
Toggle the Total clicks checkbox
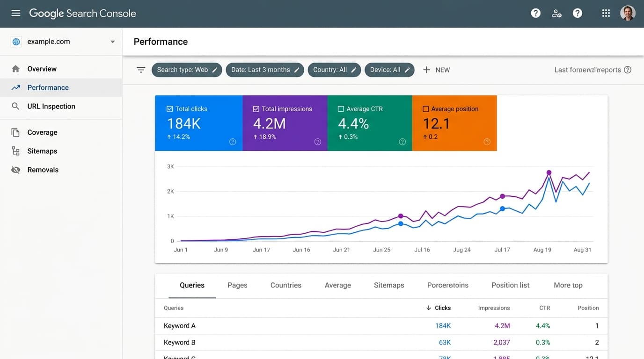(x=170, y=109)
